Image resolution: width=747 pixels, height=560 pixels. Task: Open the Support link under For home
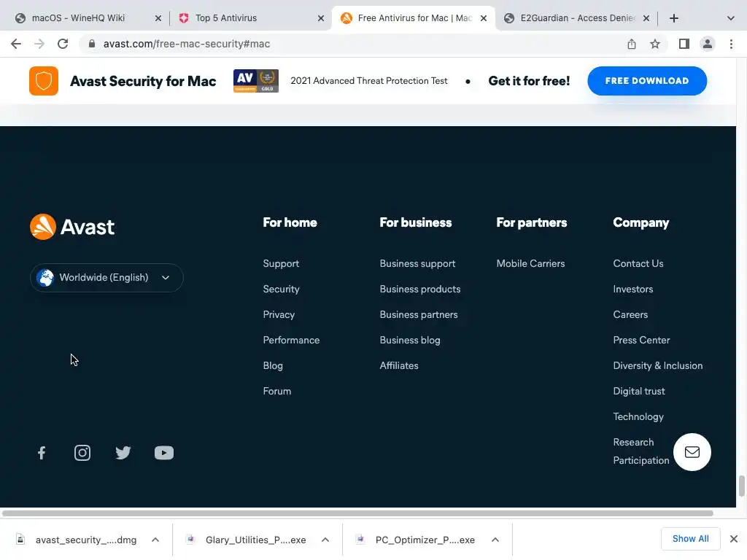tap(281, 264)
